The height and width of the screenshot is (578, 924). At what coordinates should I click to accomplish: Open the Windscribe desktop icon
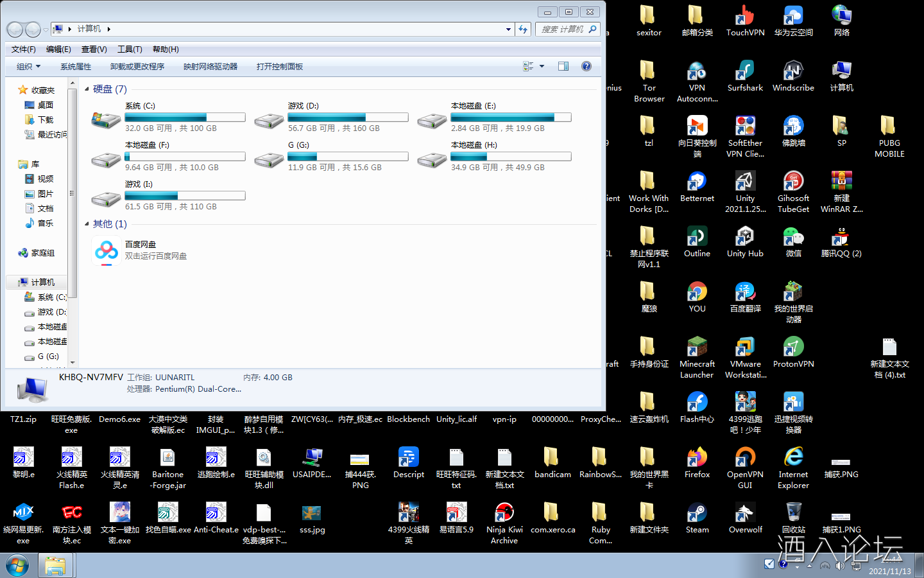[793, 75]
